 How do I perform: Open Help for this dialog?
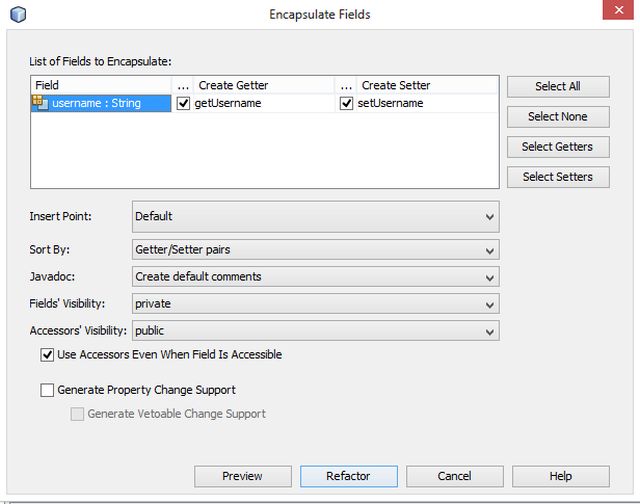(560, 476)
